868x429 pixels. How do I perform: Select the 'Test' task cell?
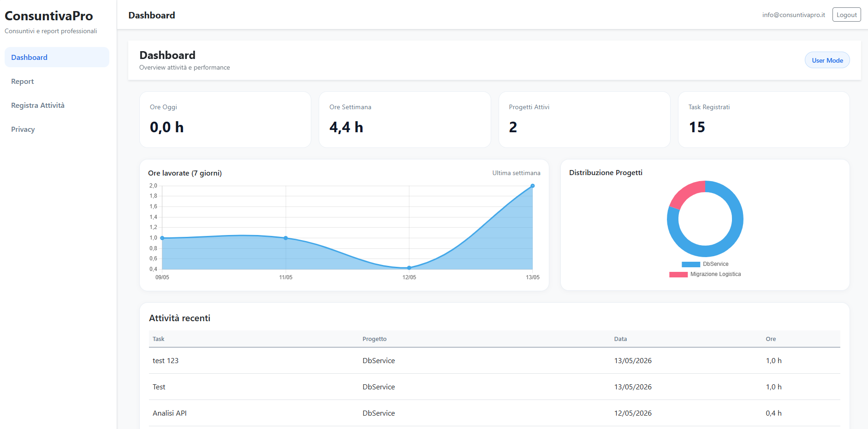[159, 387]
